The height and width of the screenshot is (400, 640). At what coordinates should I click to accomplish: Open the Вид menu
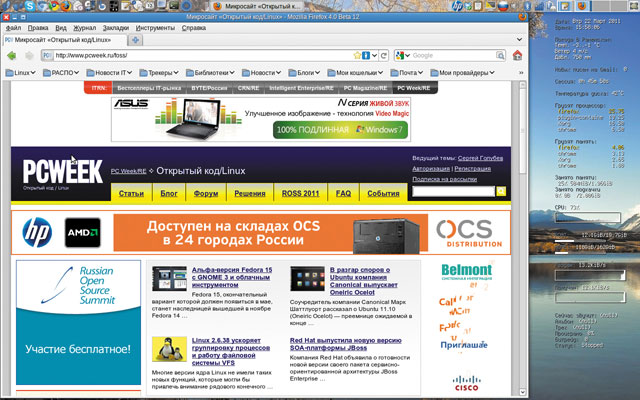[61, 28]
